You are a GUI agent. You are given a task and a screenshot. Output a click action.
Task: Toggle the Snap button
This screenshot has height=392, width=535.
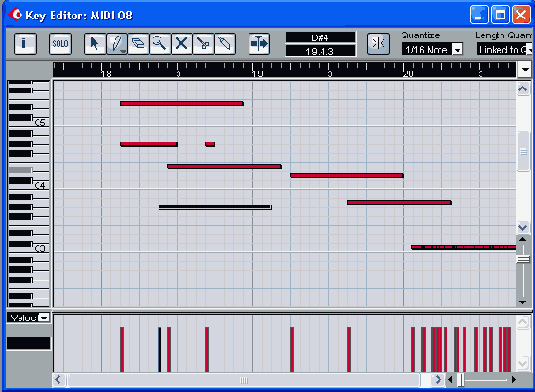click(378, 44)
